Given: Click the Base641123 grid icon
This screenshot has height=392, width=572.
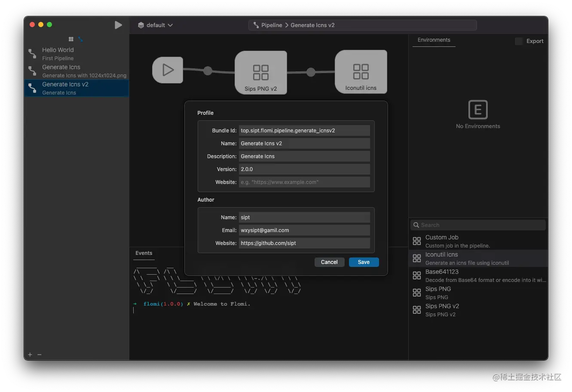Looking at the screenshot, I should point(417,276).
